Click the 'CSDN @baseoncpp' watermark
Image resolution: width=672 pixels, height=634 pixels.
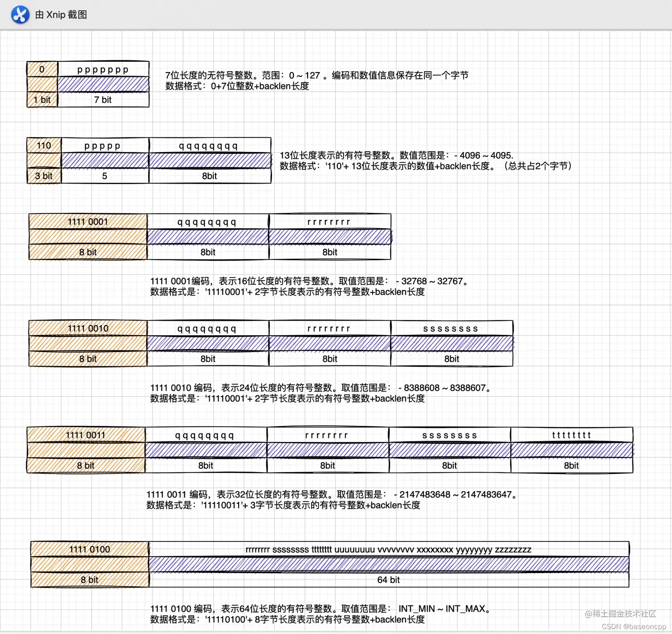[634, 626]
